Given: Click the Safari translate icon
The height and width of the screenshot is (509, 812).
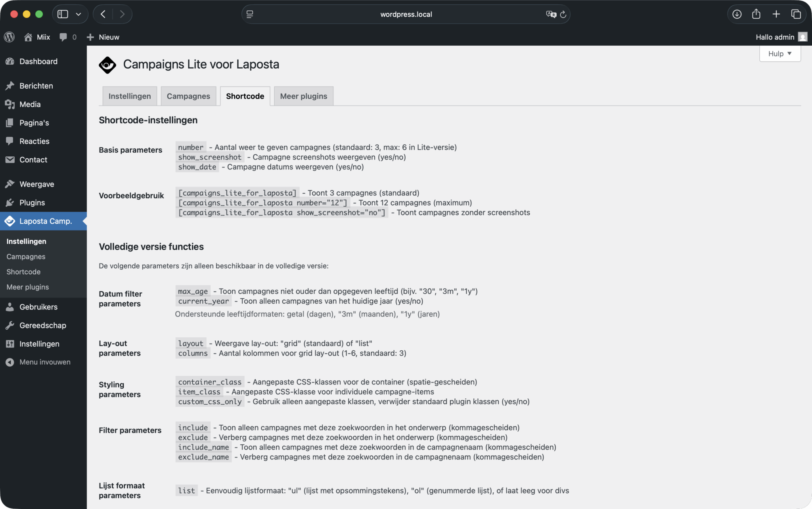Looking at the screenshot, I should pos(551,14).
